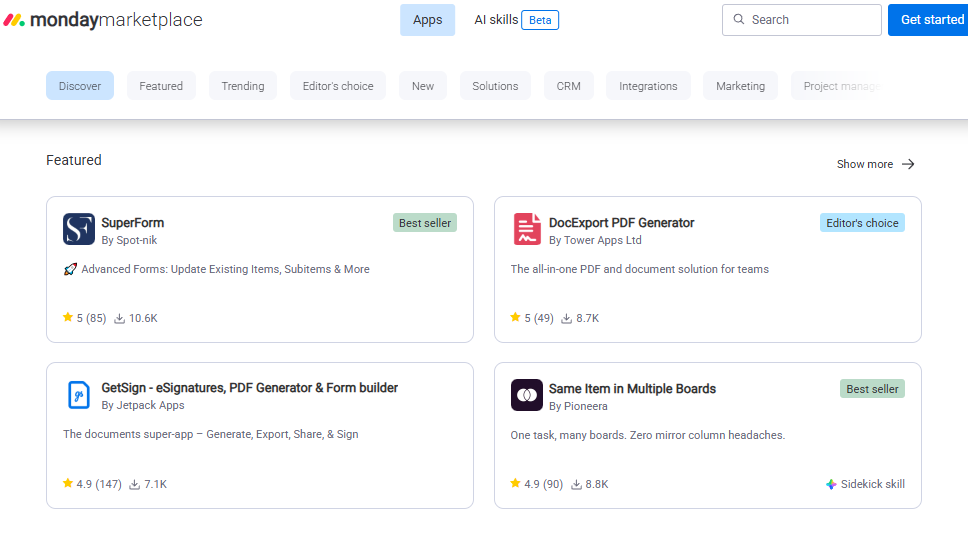
Task: Click 'By Jetpack Apps' developer text
Action: [x=143, y=405]
